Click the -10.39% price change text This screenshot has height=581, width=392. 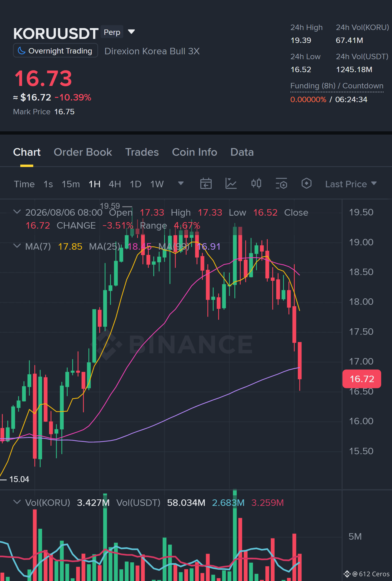(73, 97)
